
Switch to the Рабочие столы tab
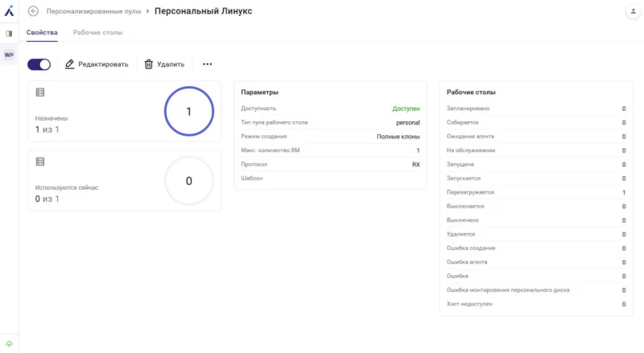point(97,33)
